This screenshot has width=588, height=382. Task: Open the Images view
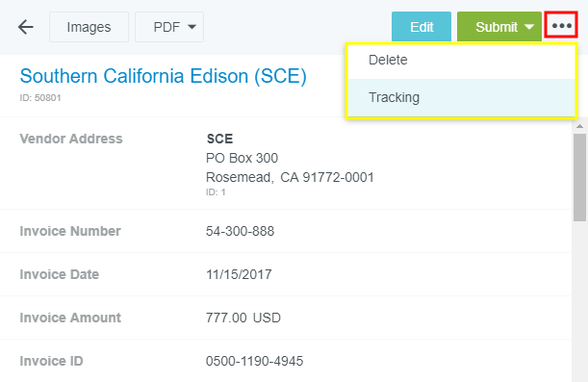coord(89,27)
